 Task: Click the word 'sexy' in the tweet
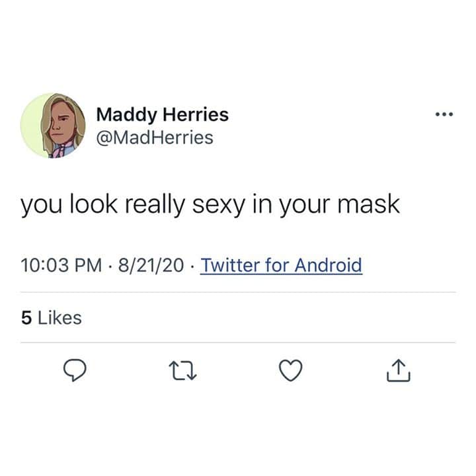point(219,205)
